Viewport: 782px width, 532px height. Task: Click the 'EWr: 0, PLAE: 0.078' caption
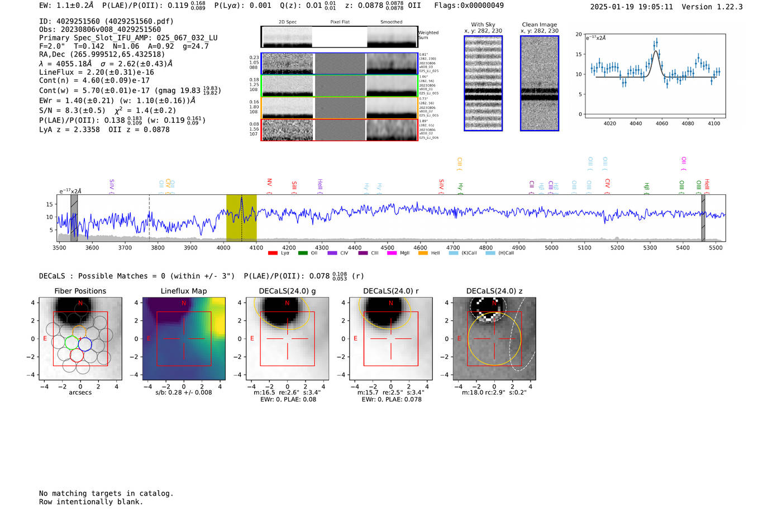coord(392,399)
